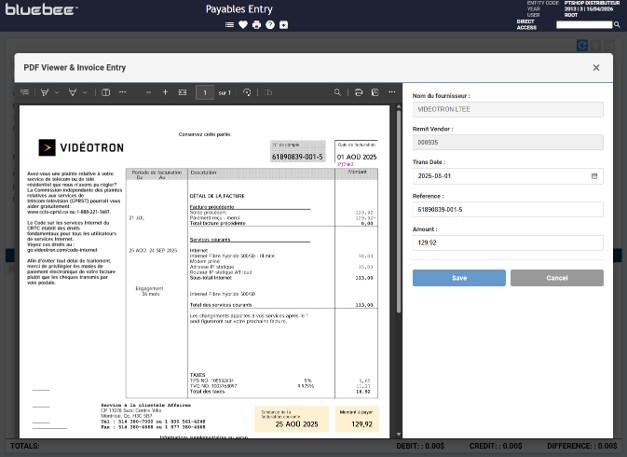Screen dimensions: 627x457
Task: Click the Services courants heading in PDF
Action: coord(210,239)
